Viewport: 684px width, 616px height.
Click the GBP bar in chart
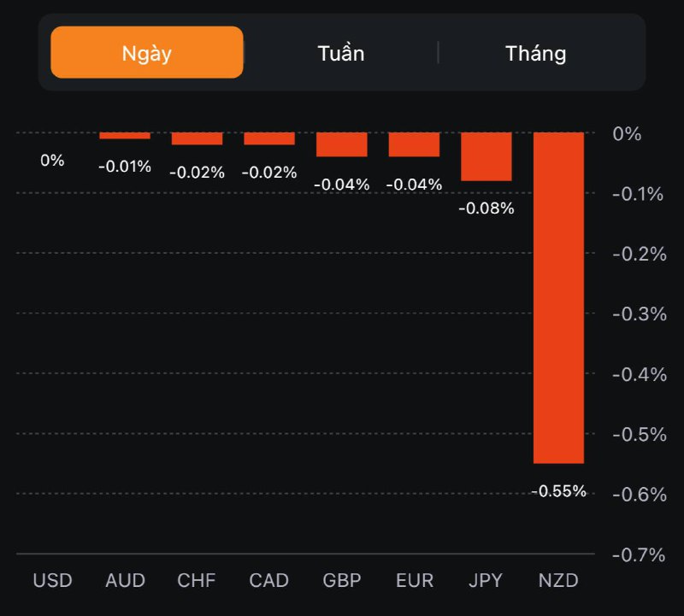coord(341,144)
